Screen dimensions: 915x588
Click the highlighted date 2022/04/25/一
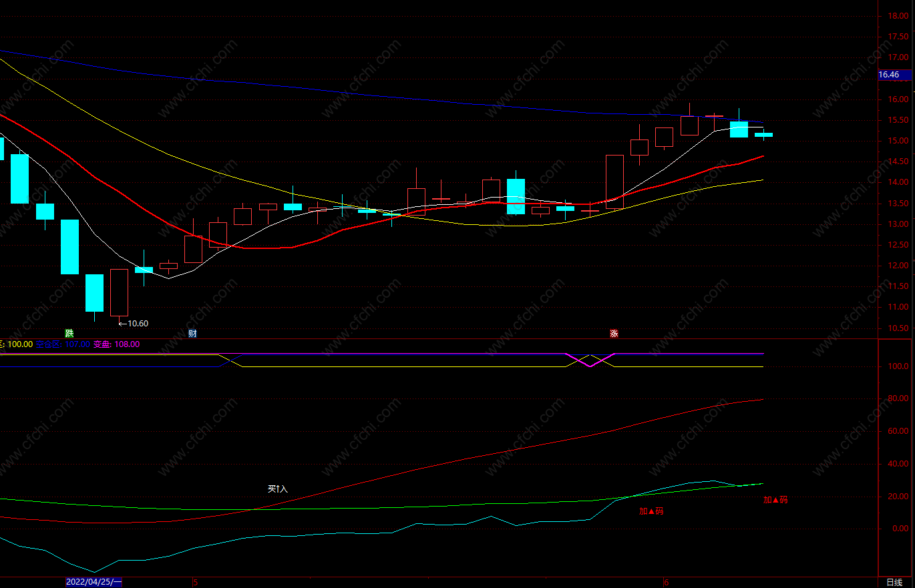[94, 582]
